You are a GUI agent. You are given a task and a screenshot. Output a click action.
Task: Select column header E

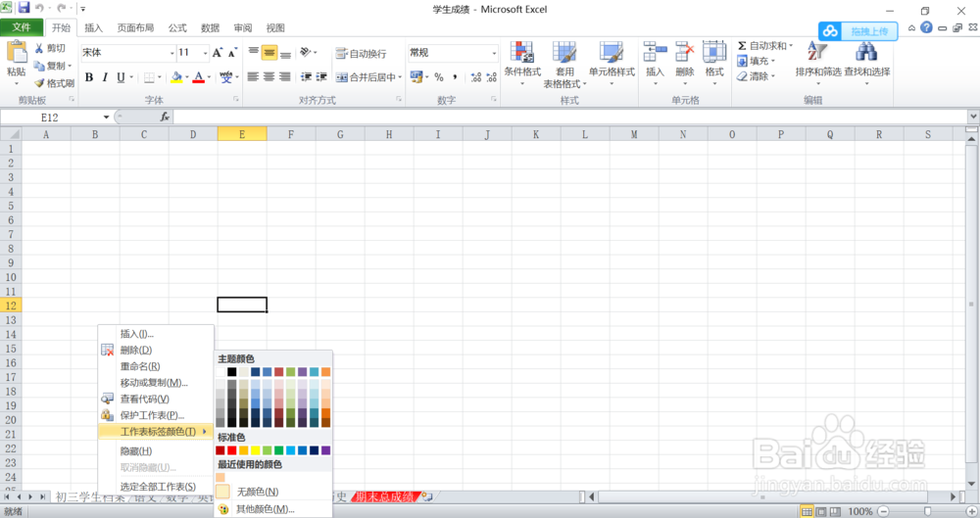pyautogui.click(x=242, y=134)
